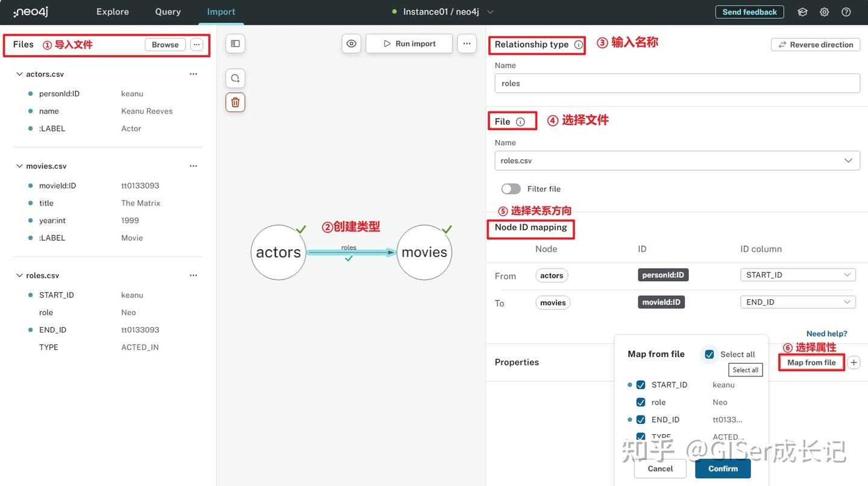Click the Run import button
This screenshot has width=868, height=486.
(409, 43)
